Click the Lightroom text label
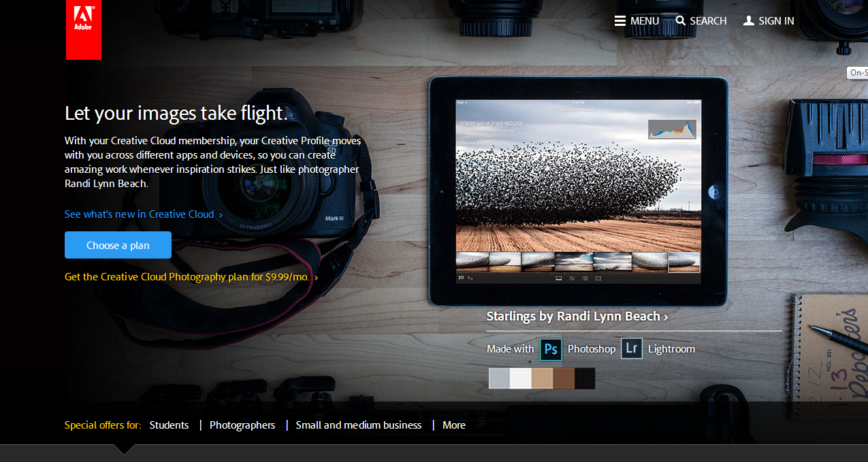The image size is (868, 462). click(671, 349)
